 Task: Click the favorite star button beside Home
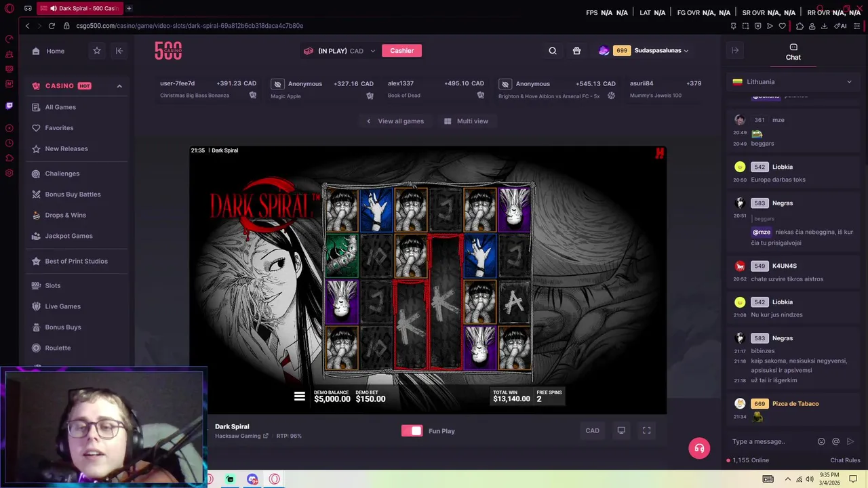point(97,51)
